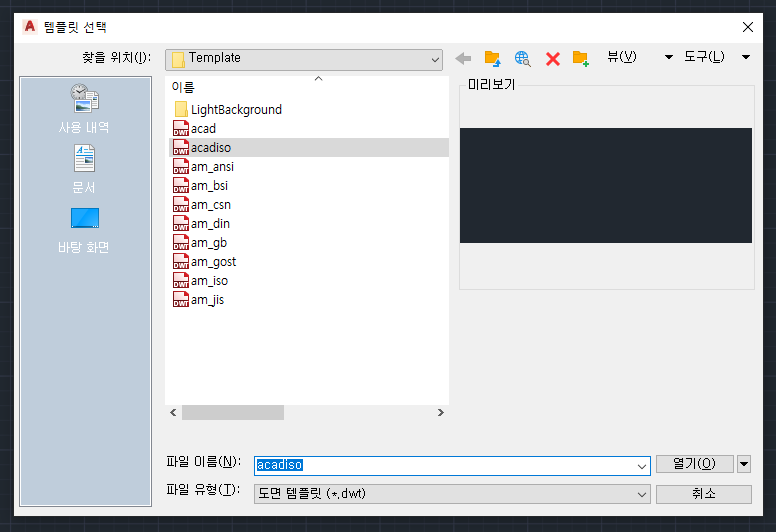The width and height of the screenshot is (776, 532).
Task: Go back using the left arrow icon
Action: point(463,58)
